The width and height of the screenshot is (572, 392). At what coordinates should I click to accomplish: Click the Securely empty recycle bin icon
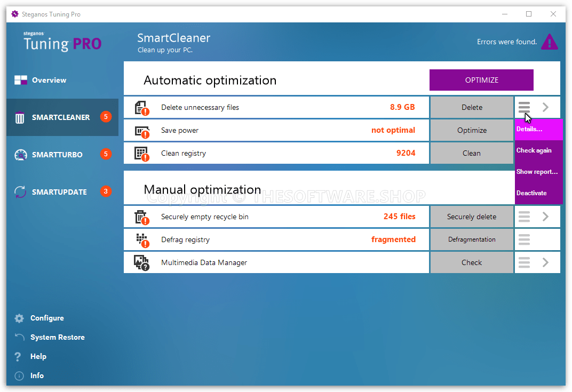point(141,217)
